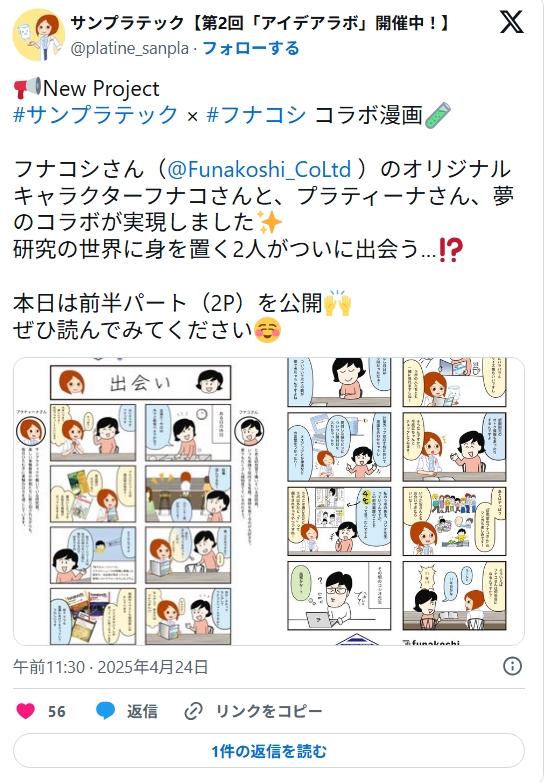Open the @Funakoshi_CoLtd mention link
This screenshot has height=783, width=544.
[259, 169]
